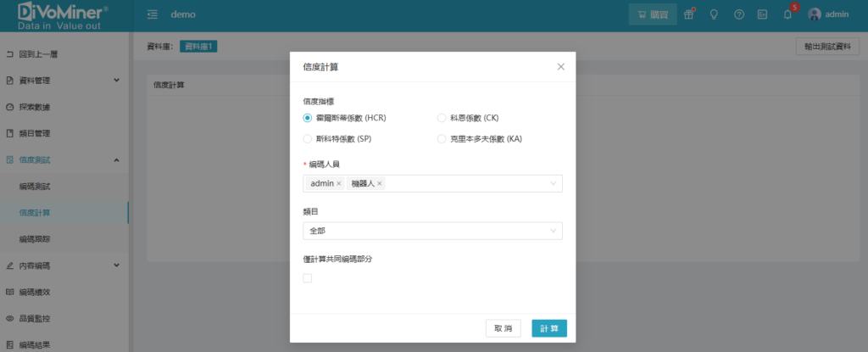Open 編碼測試 in the sidebar
Screen dimensions: 868x352
pos(41,186)
